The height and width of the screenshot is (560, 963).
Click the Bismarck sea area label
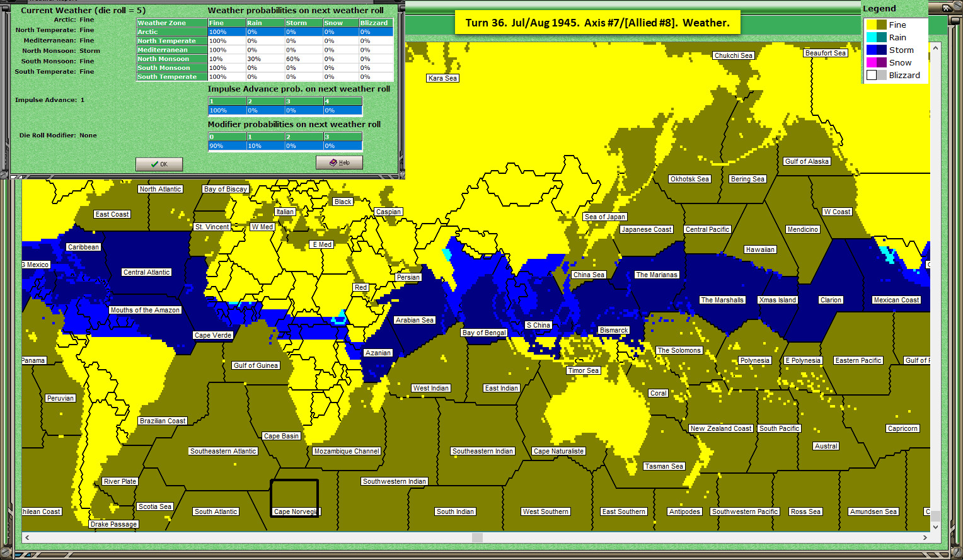pyautogui.click(x=614, y=330)
